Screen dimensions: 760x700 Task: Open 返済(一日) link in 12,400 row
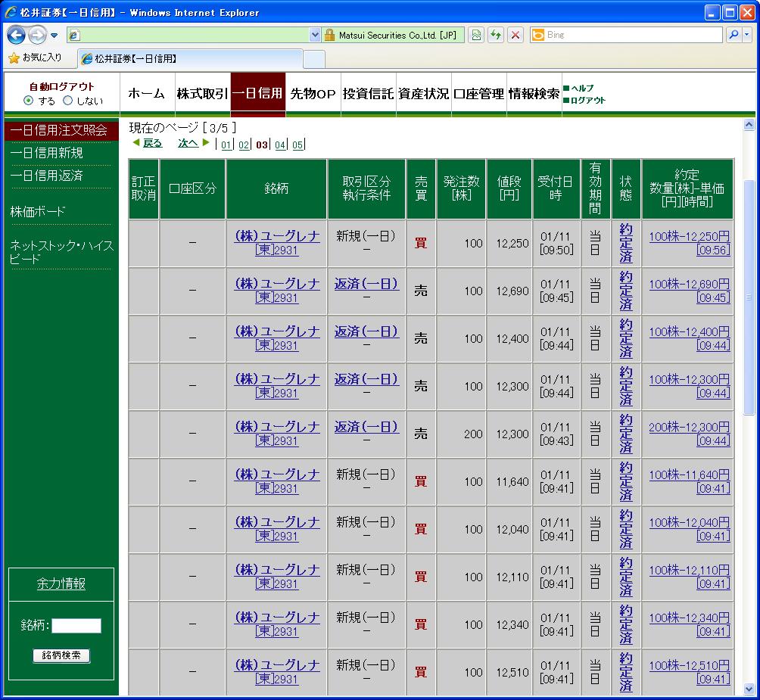(367, 331)
